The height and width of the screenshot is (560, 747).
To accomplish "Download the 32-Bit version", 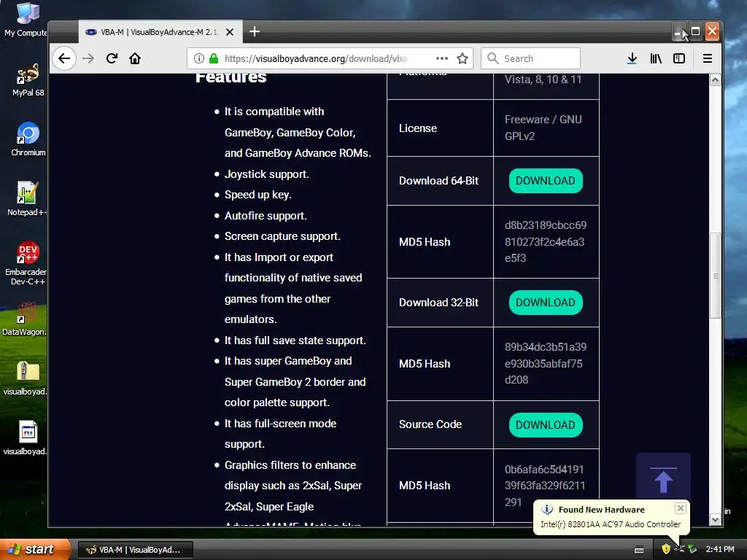I will point(546,303).
